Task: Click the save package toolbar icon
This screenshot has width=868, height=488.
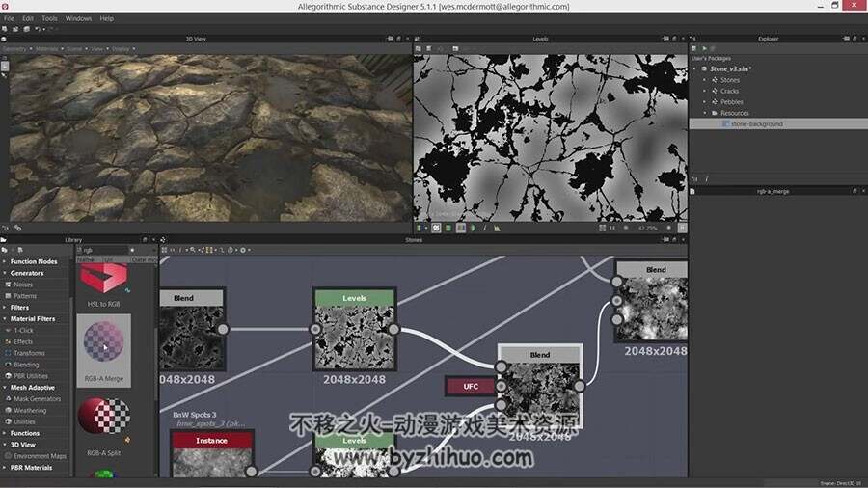Action: 26,29
